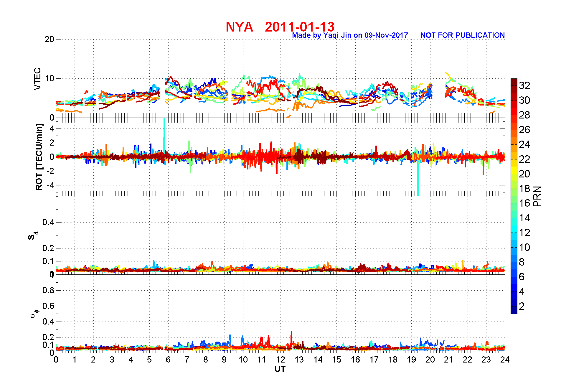Click x-axis tick label 15
Screen dimensions: 561x392
click(x=336, y=360)
